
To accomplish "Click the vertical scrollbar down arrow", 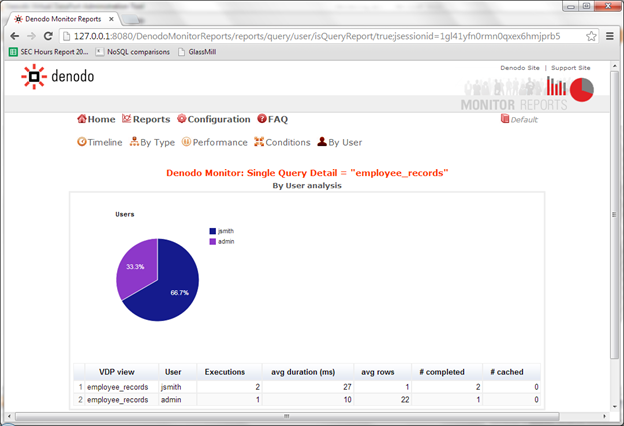I will coord(614,406).
